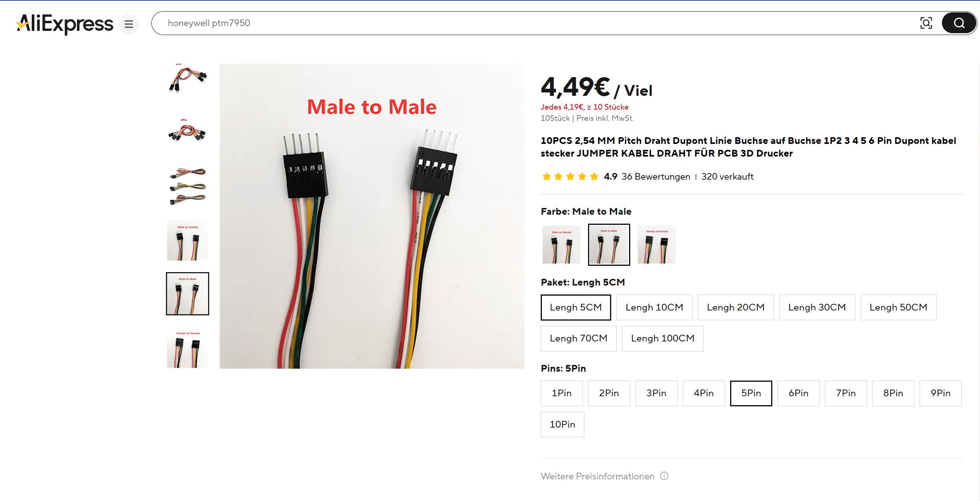Open Weitere Preisinformationen link
980x501 pixels.
(597, 476)
